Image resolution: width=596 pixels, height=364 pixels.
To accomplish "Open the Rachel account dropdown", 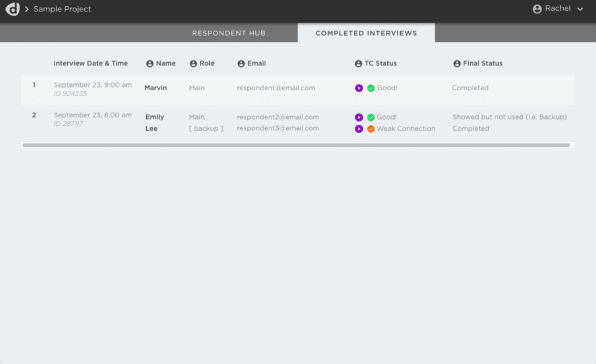I will click(x=558, y=9).
